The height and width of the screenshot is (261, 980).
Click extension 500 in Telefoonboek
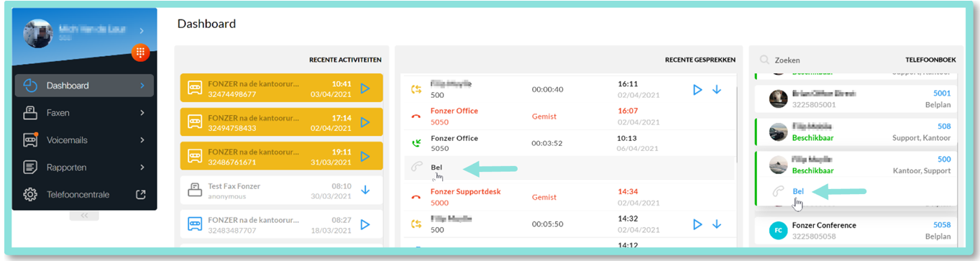point(944,159)
